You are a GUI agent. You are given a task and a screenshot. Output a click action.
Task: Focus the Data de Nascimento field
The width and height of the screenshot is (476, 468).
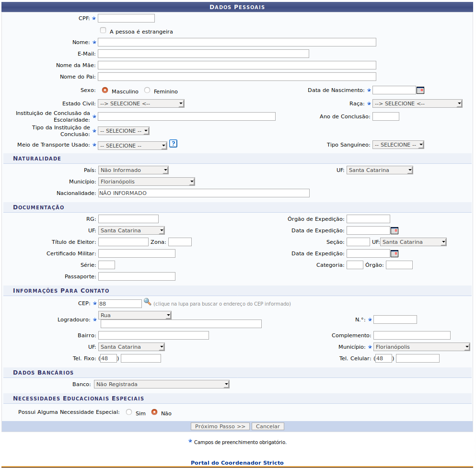click(x=394, y=90)
